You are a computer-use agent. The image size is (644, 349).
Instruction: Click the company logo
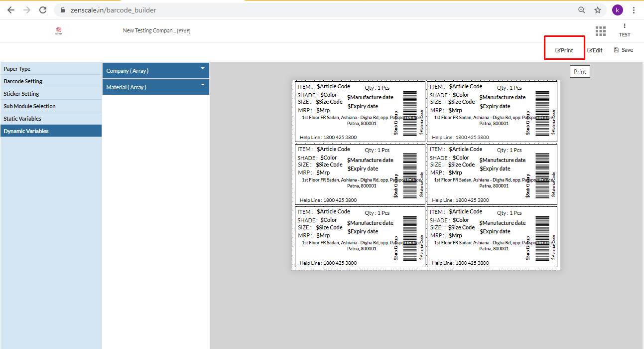(59, 31)
